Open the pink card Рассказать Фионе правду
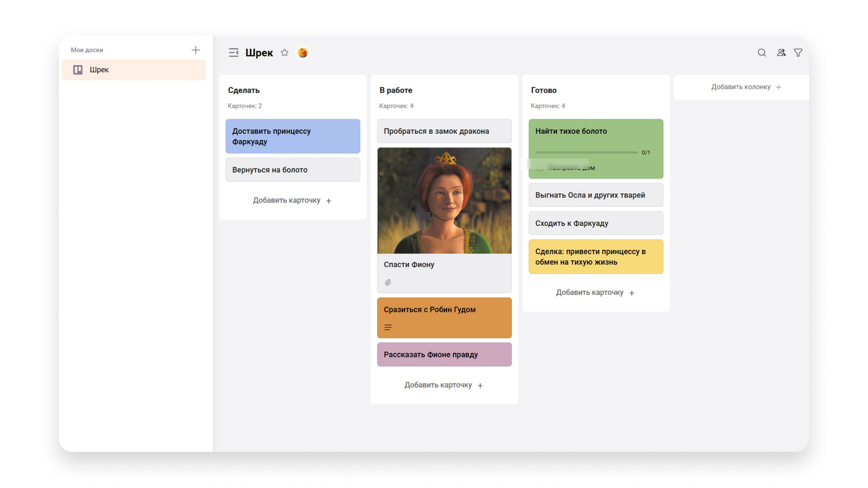Image resolution: width=868 pixels, height=488 pixels. (x=444, y=355)
